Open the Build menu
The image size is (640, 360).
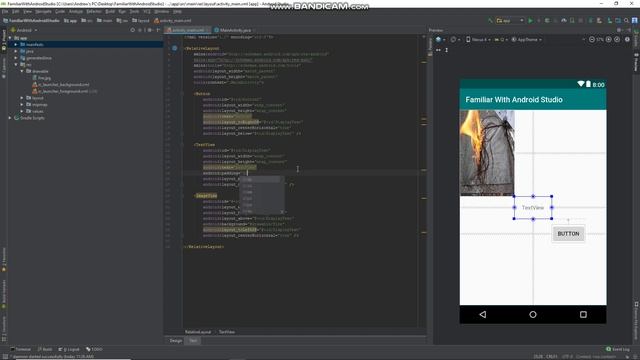[110, 11]
